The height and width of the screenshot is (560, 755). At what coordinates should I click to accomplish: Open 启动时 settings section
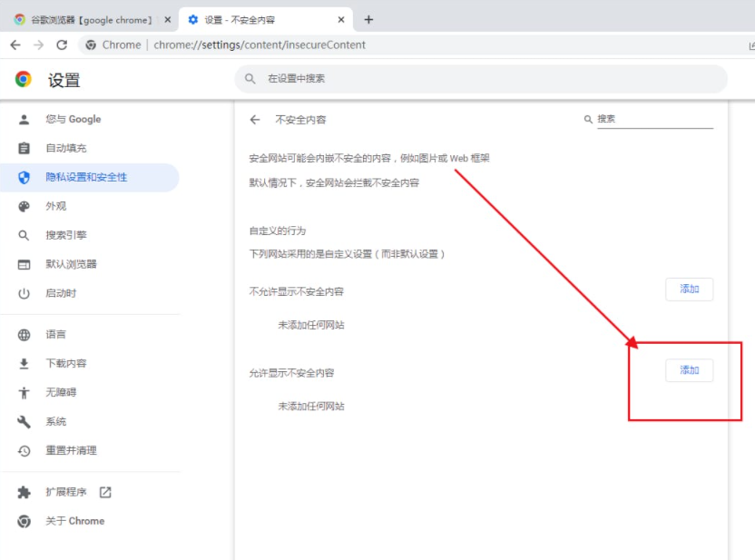click(x=90, y=293)
